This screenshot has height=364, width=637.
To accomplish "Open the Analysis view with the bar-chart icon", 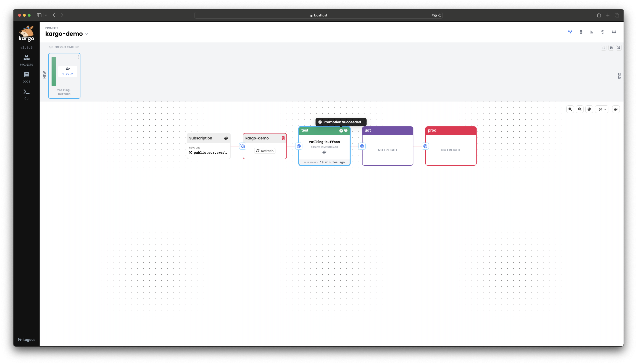I will tap(591, 32).
